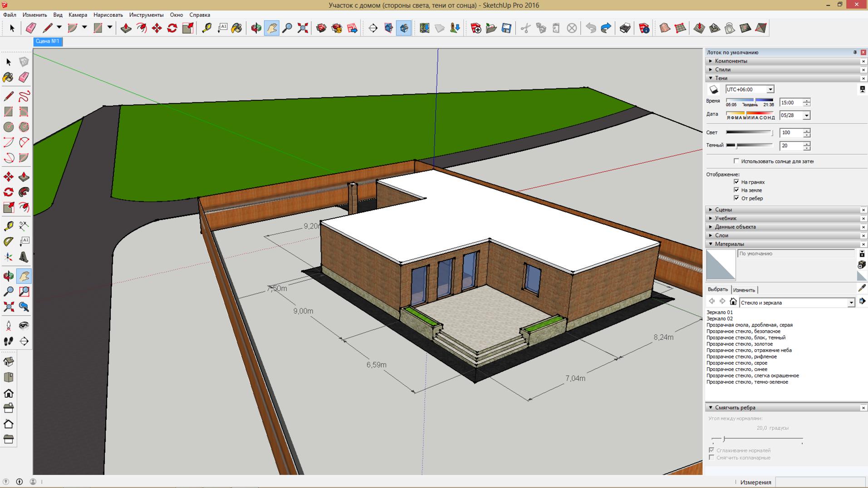Open the 'Стекло и зеркала' materials dropdown
This screenshot has width=868, height=488.
coord(851,303)
